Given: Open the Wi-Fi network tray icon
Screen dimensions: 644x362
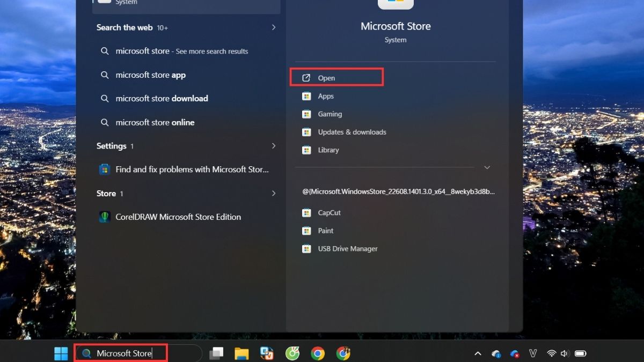Looking at the screenshot, I should (x=551, y=354).
